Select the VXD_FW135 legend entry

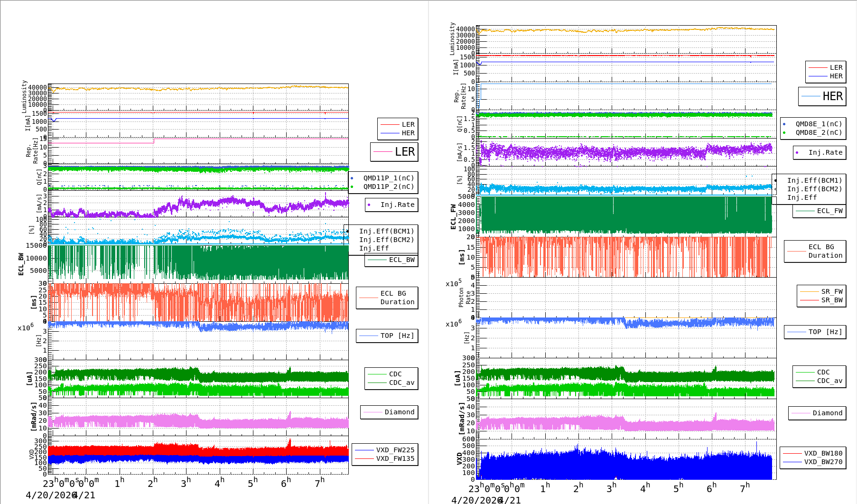tap(385, 459)
